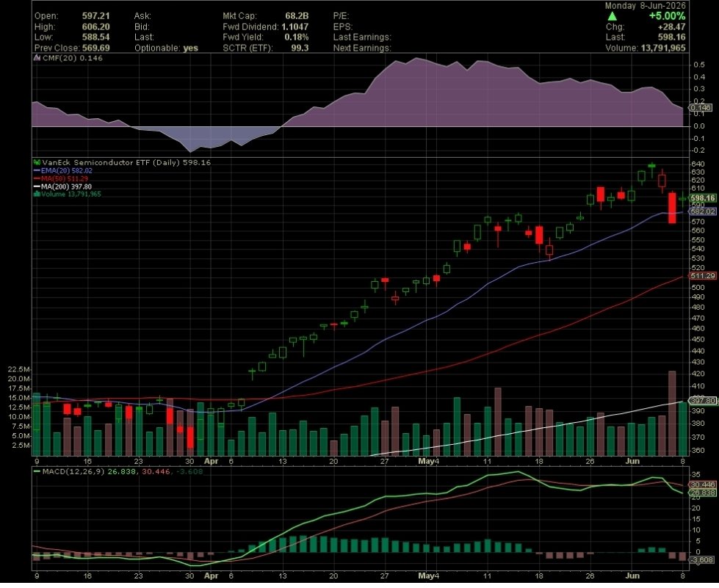Screen dimensions: 719x588
Task: Click the +5.00% percent change
Action: coord(667,16)
